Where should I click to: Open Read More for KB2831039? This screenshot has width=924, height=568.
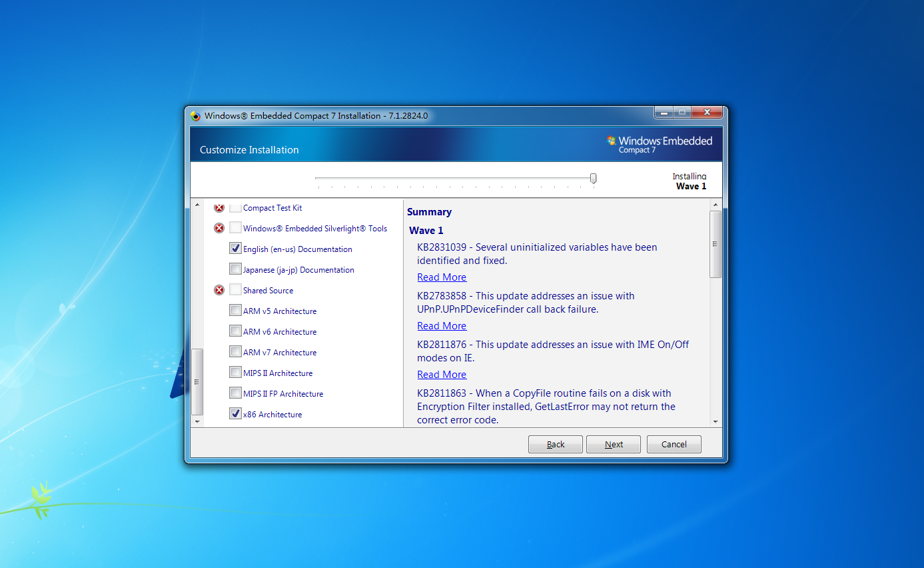(x=442, y=277)
